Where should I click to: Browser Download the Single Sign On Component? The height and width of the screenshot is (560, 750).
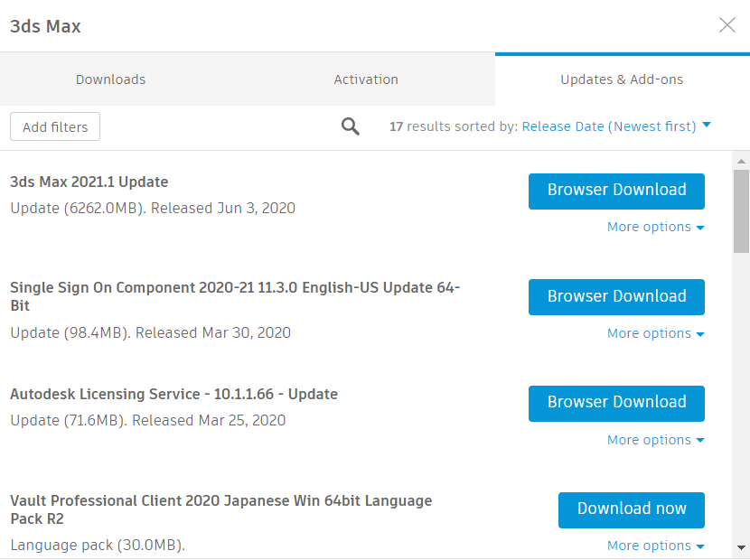coord(616,296)
